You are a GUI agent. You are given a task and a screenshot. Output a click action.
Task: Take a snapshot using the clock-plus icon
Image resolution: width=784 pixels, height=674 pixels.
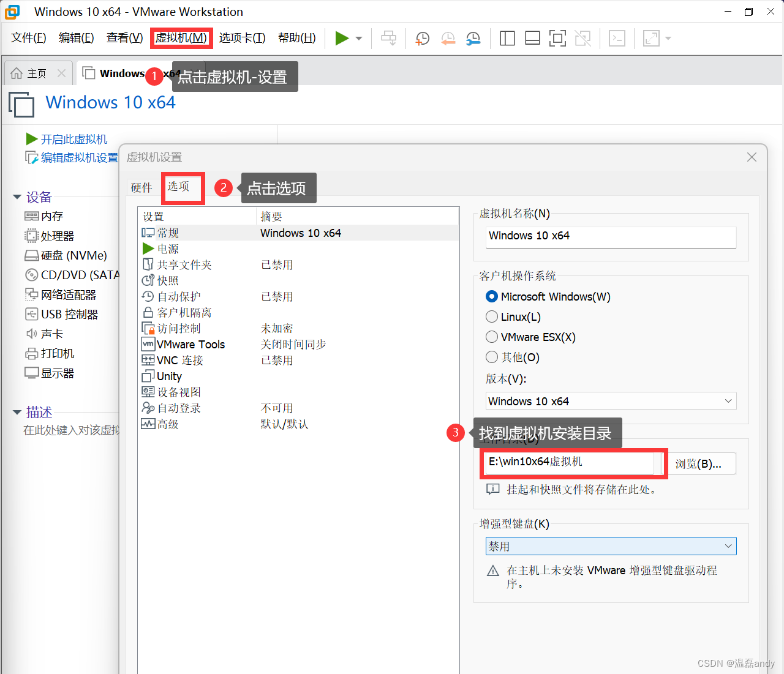(x=423, y=39)
